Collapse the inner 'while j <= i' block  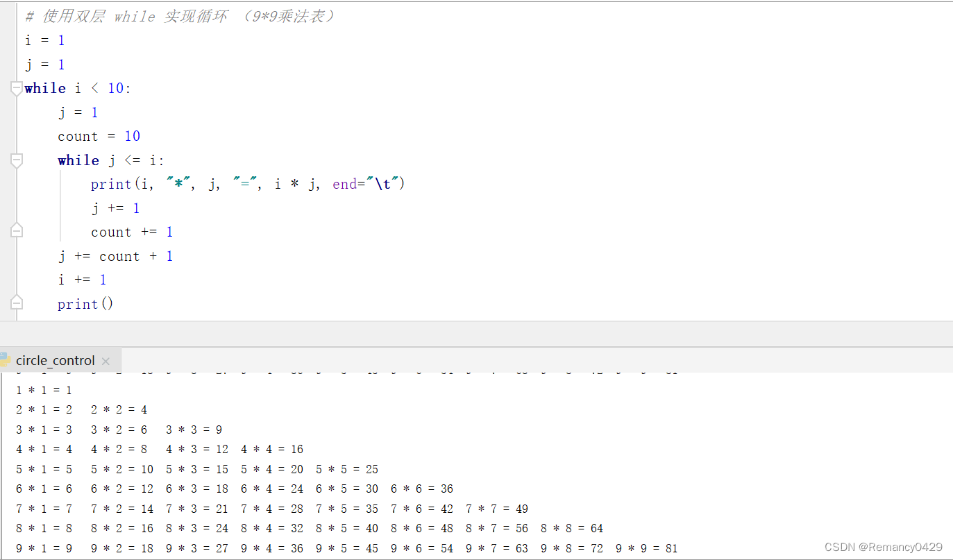click(16, 160)
